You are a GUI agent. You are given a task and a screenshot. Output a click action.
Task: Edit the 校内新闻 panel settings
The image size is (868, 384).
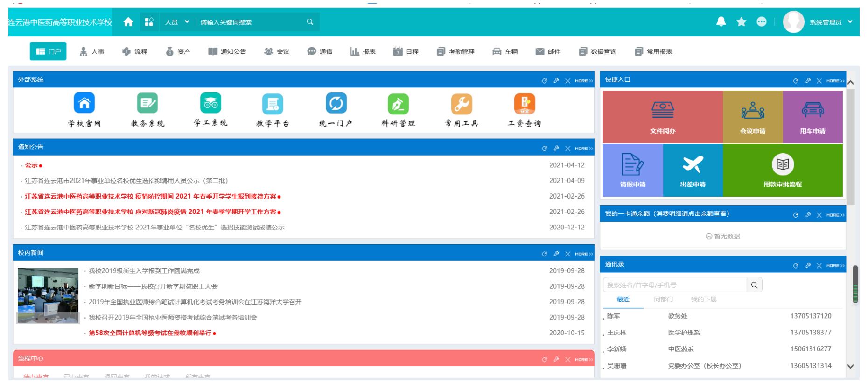556,254
